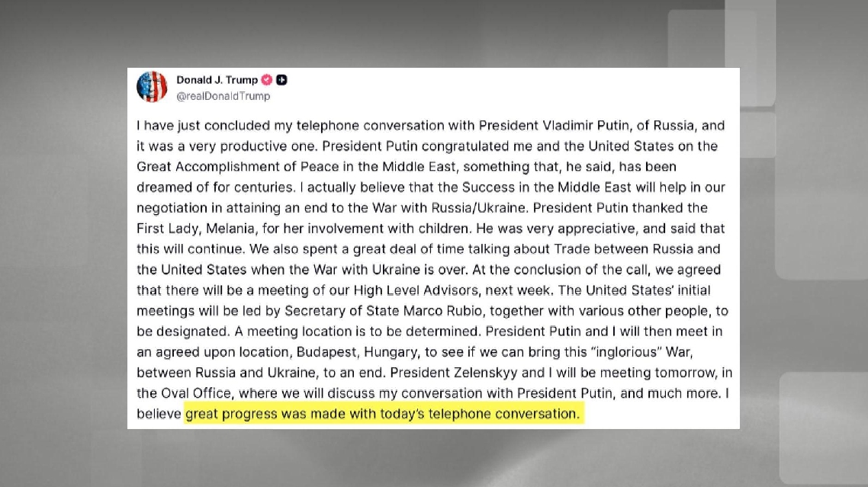Click the yellow highlighted closing sentence
The image size is (868, 487).
coord(383,414)
